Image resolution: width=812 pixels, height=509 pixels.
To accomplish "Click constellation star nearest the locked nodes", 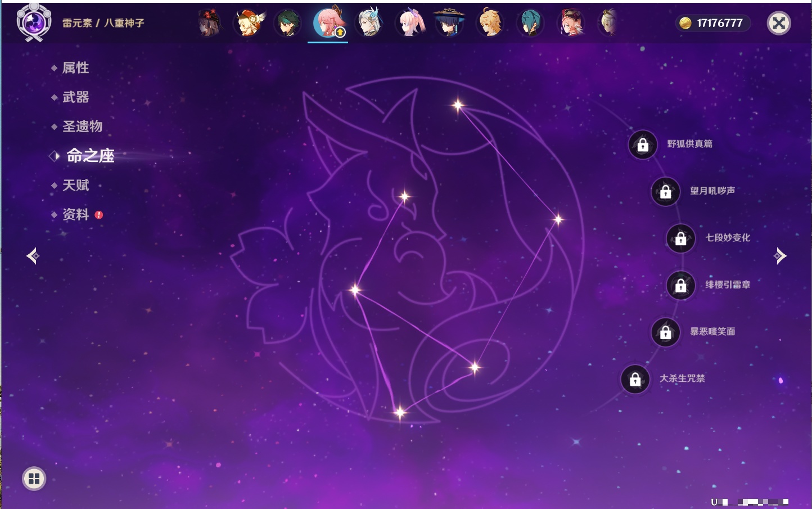I will [x=558, y=219].
